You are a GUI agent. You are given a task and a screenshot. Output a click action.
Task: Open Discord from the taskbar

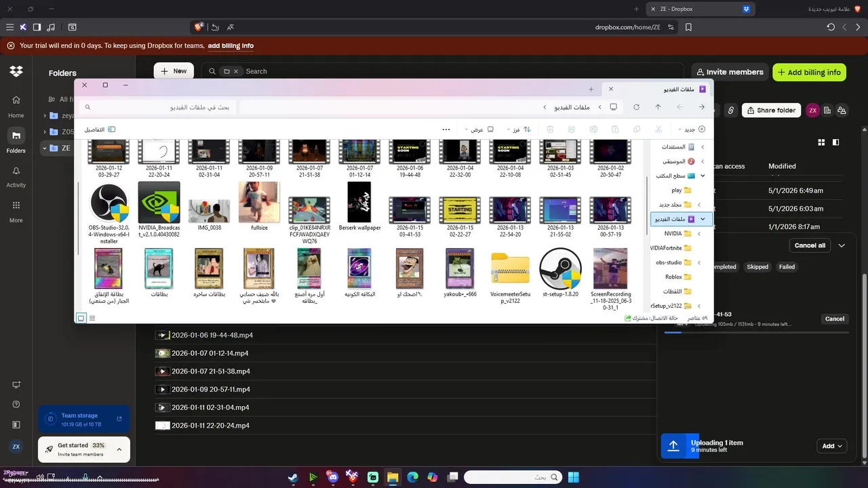click(332, 477)
